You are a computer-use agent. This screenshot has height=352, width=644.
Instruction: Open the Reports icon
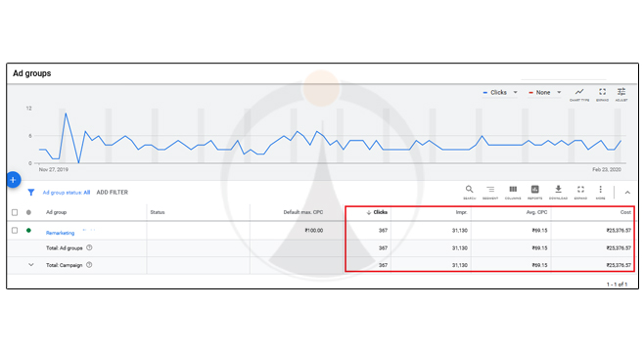(x=534, y=192)
